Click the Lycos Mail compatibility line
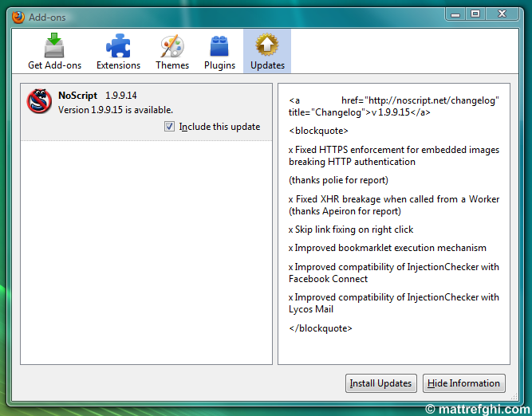The image size is (532, 416). click(394, 303)
